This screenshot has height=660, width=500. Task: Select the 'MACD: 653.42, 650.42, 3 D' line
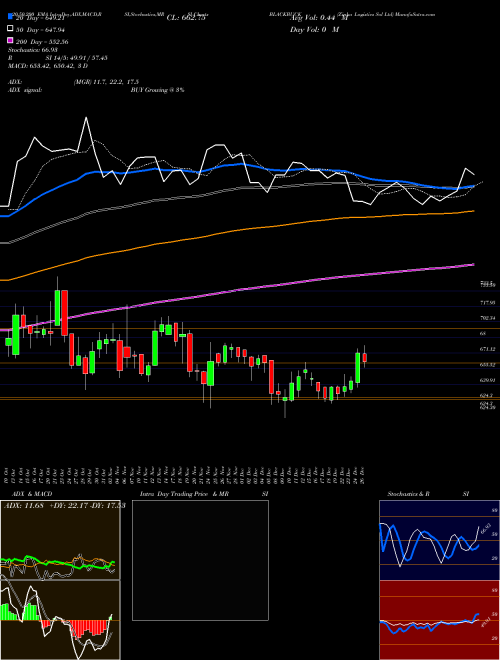(x=48, y=66)
